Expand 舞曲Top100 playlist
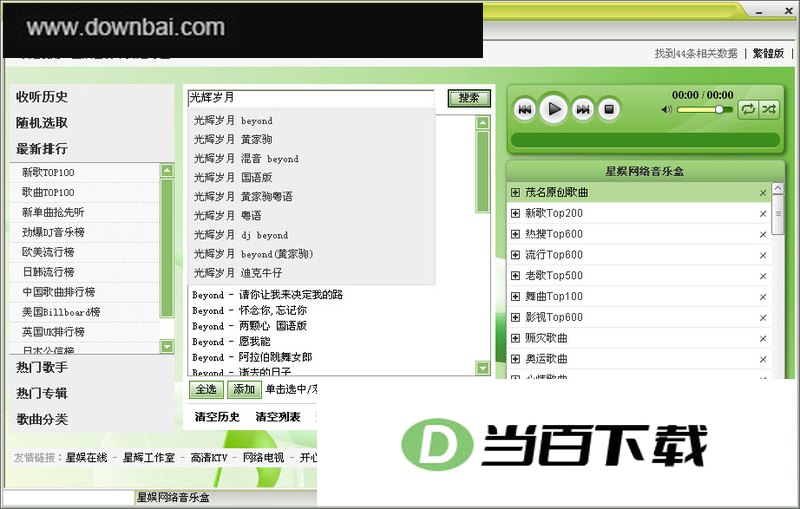 click(515, 297)
